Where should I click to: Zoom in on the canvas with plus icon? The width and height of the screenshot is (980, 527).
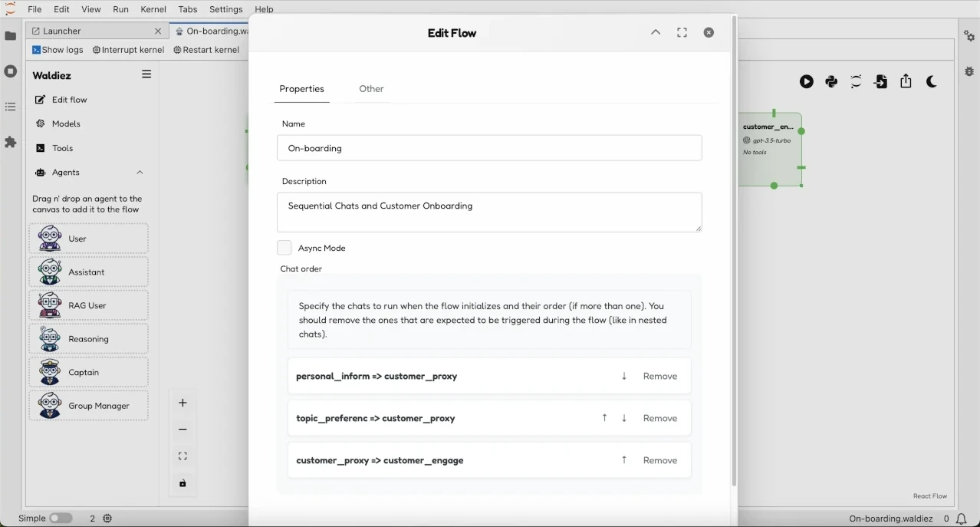tap(183, 402)
